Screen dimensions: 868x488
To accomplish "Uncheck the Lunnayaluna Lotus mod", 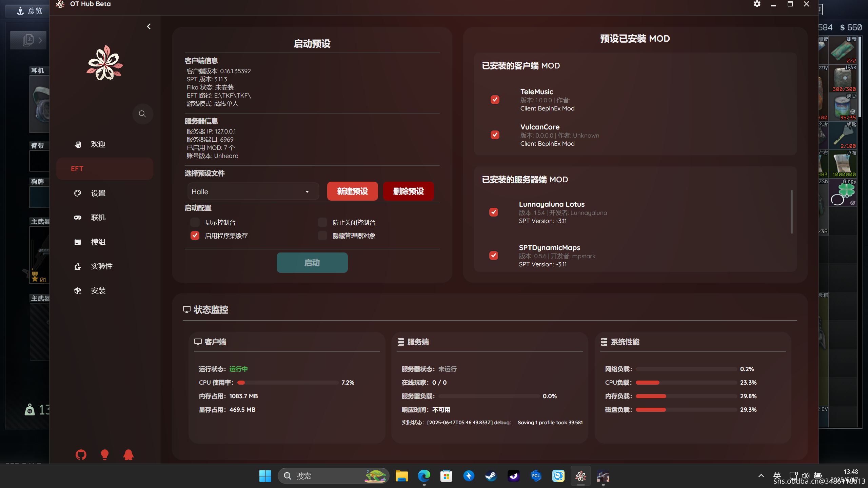I will (493, 212).
